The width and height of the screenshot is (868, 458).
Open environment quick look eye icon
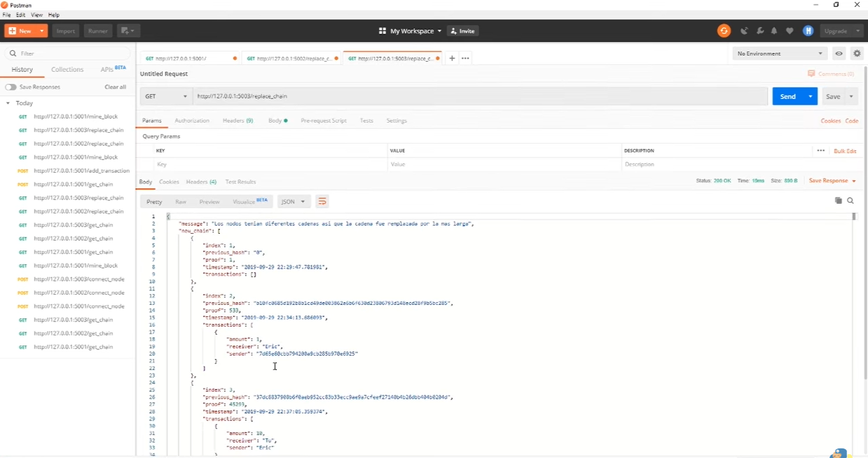click(x=839, y=53)
